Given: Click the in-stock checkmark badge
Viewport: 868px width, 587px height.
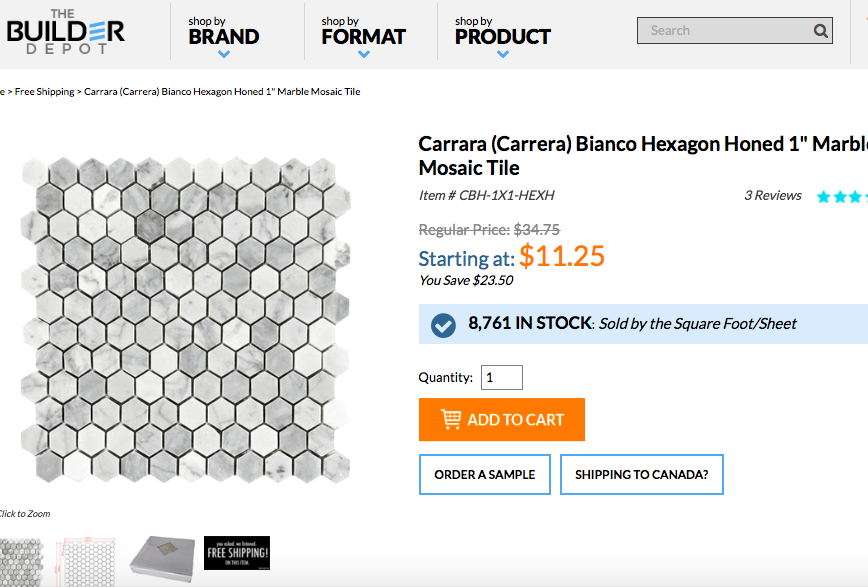Looking at the screenshot, I should (443, 324).
